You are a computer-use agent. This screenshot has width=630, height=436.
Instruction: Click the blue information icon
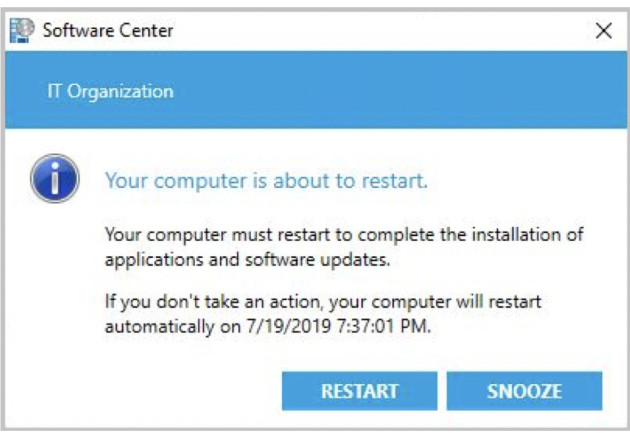coord(54,179)
